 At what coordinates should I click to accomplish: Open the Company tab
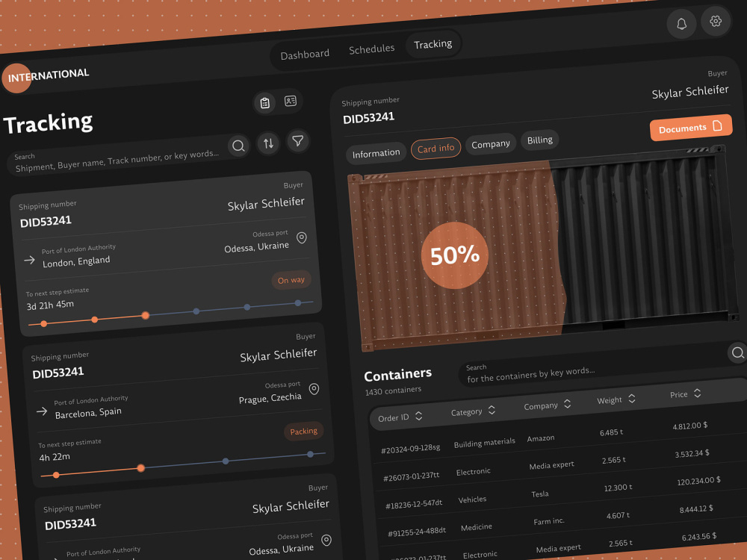491,144
